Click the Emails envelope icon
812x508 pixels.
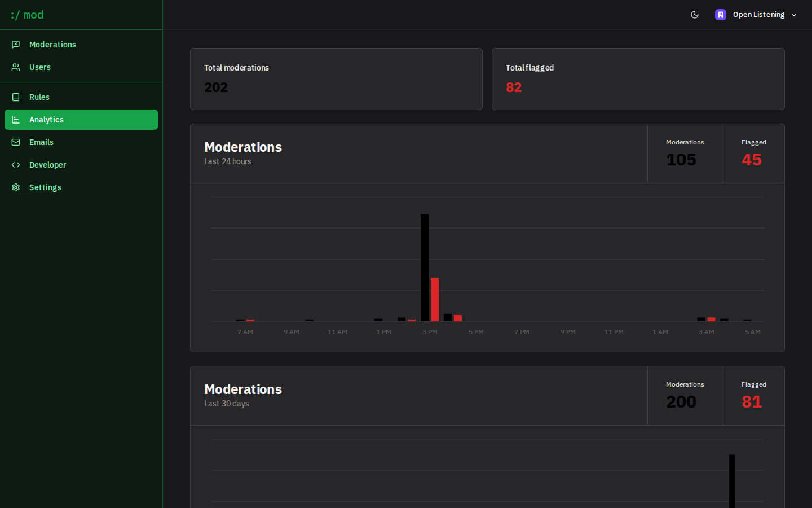(16, 142)
